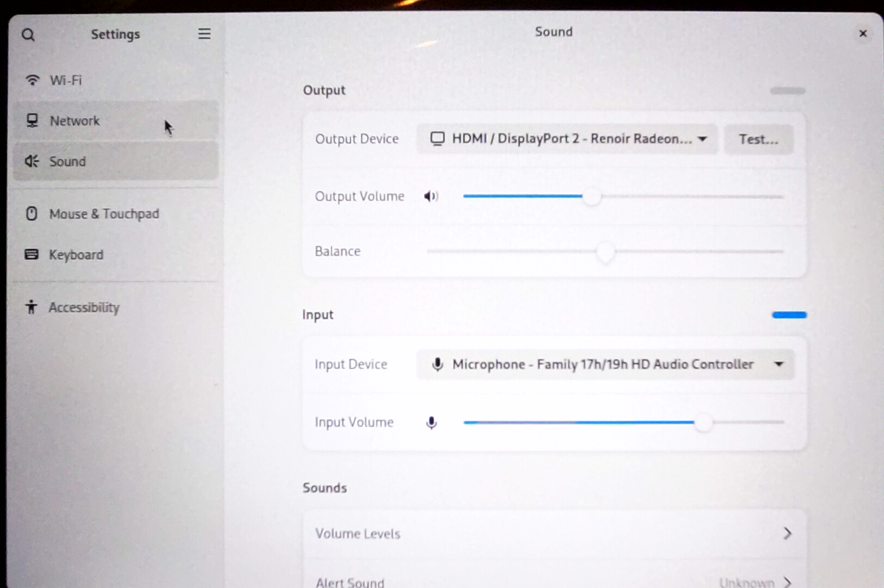Mute output using the speaker icon

tap(431, 197)
